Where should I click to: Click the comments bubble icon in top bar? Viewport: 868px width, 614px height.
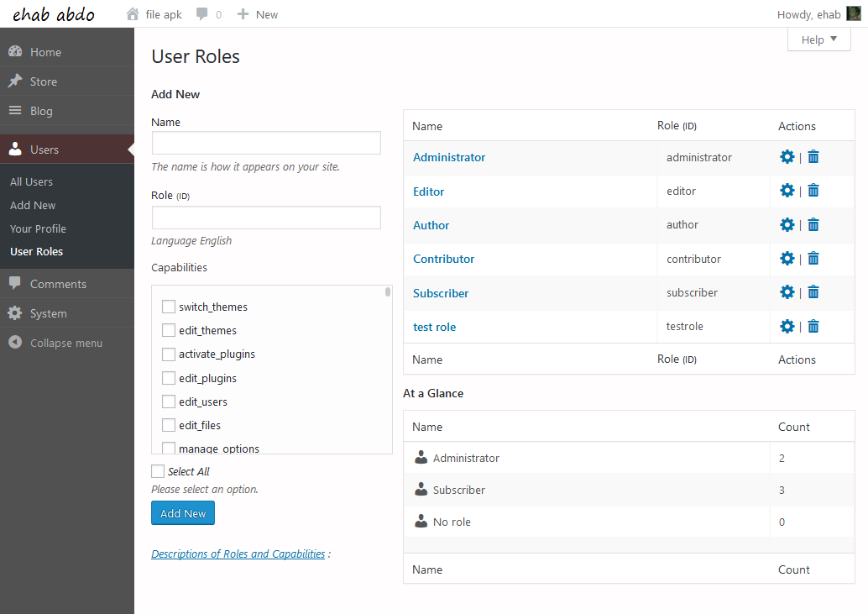202,13
